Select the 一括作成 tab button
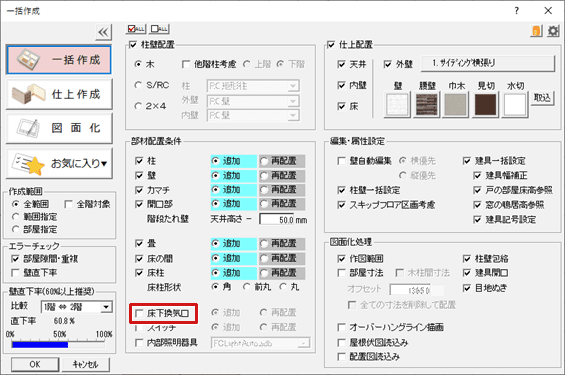 [59, 60]
